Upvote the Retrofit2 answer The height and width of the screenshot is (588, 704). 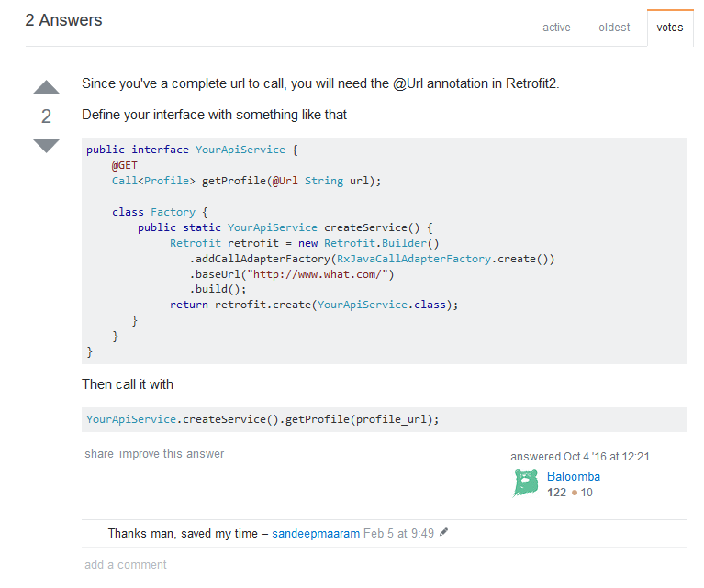[46, 88]
